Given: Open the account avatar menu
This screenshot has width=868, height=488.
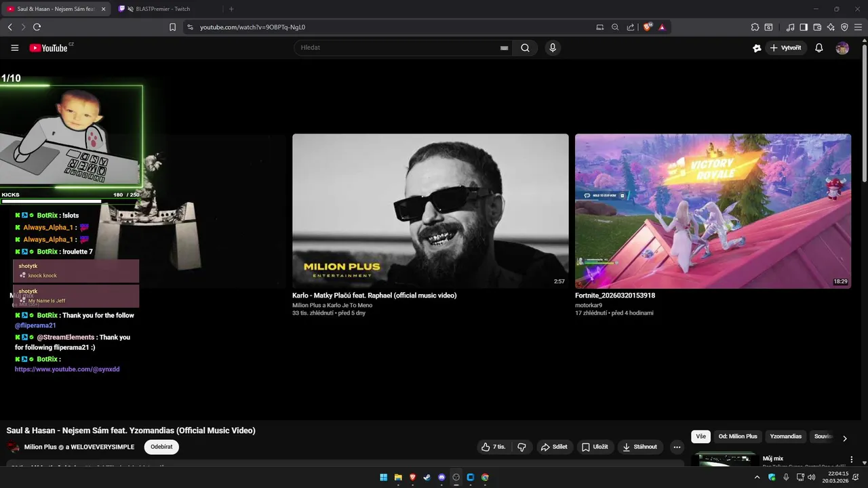Looking at the screenshot, I should point(842,48).
